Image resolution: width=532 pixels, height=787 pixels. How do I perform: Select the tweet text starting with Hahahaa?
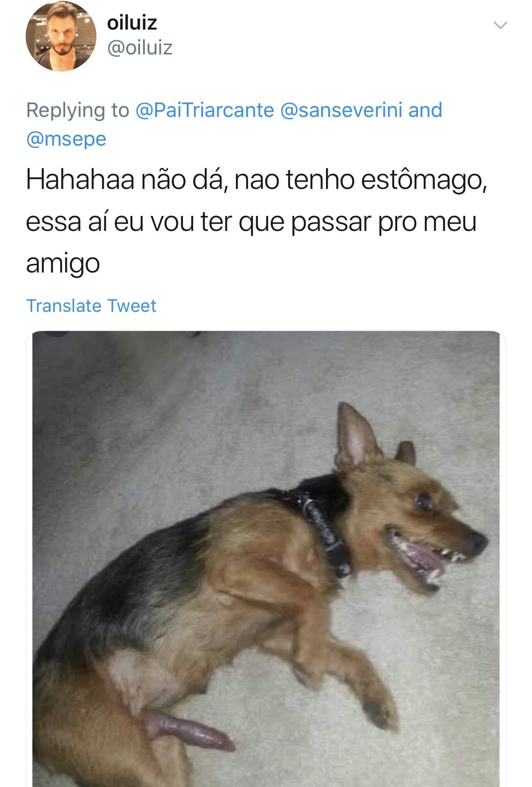tap(257, 221)
